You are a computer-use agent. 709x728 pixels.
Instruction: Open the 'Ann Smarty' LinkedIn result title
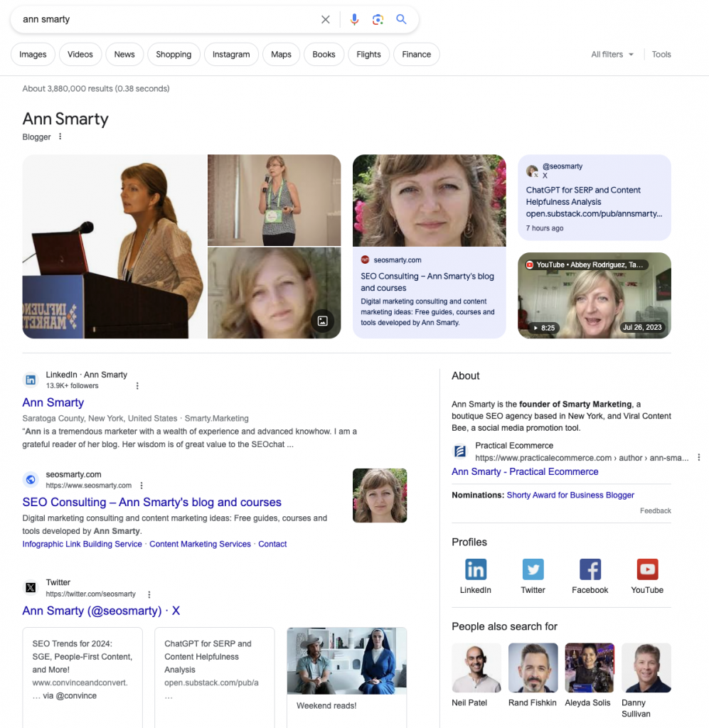(53, 402)
